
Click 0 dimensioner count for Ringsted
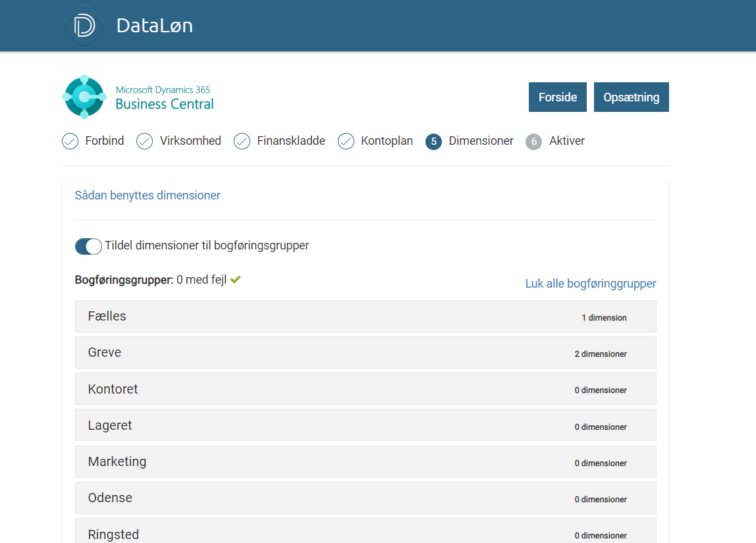pos(601,535)
